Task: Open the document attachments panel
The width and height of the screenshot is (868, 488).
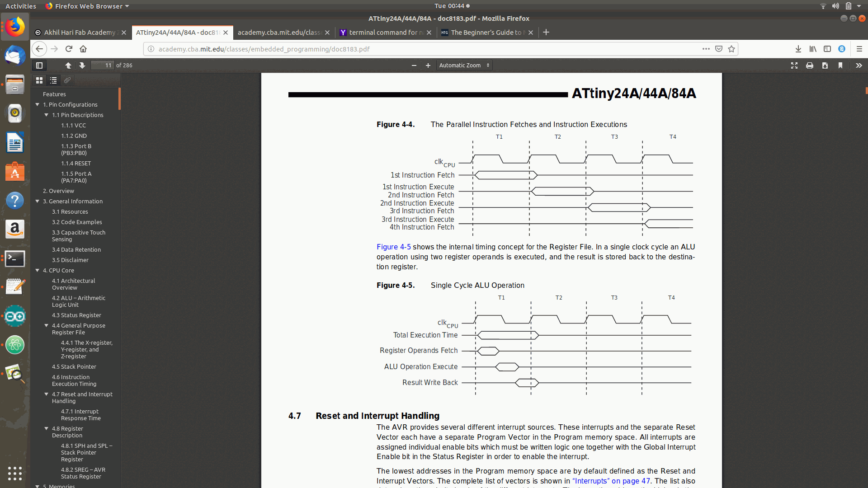Action: coord(67,80)
